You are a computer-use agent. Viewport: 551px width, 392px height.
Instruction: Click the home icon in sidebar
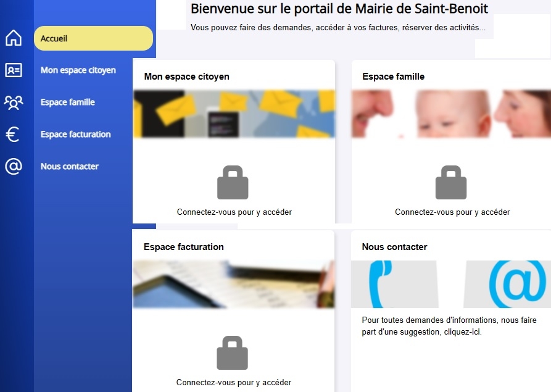click(x=14, y=38)
